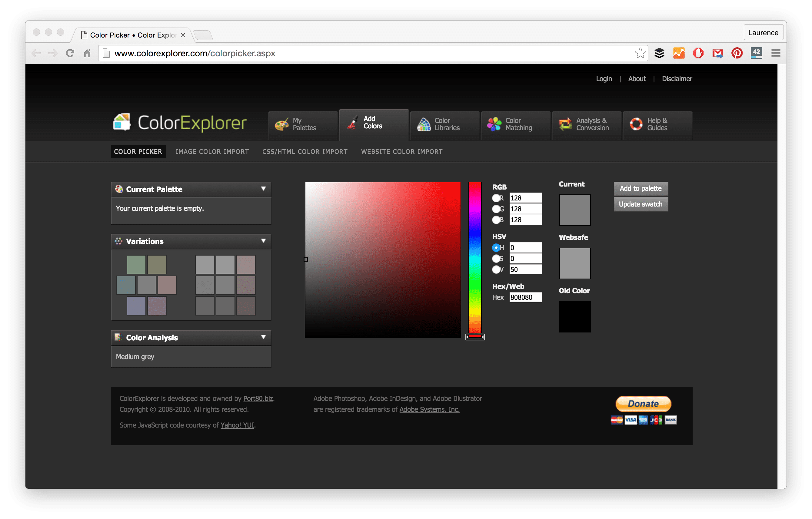The image size is (812, 519).
Task: Switch to Website Color Import tab
Action: (402, 151)
